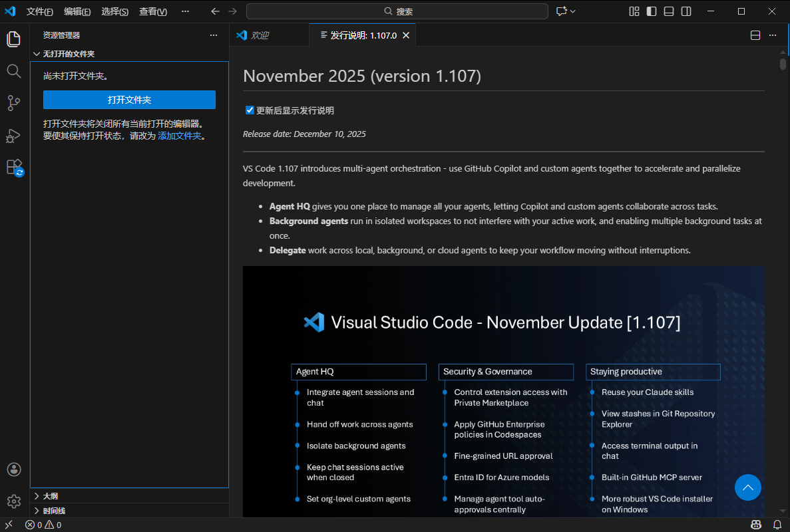Uncheck 更新后显示发行说明 checkbox
The height and width of the screenshot is (532, 790).
(250, 110)
